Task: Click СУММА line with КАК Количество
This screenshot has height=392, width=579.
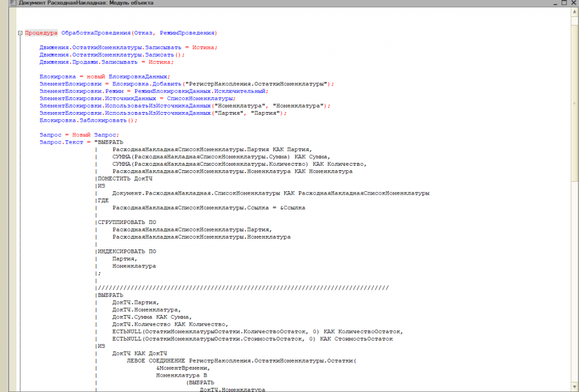Action: 239,164
